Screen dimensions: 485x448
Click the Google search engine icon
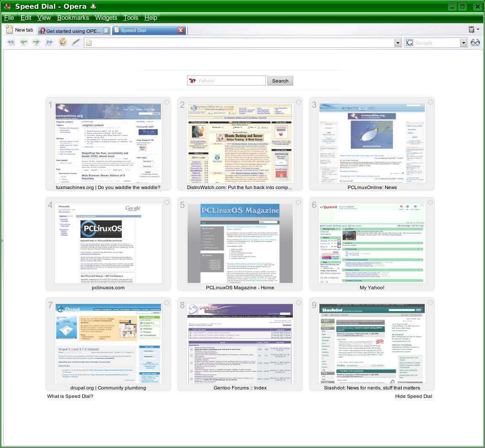(x=410, y=43)
